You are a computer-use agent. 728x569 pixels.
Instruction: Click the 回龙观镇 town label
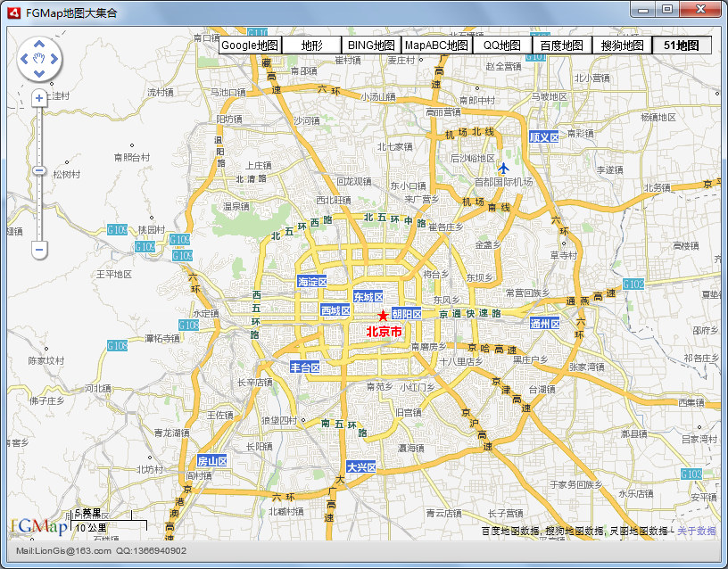click(354, 181)
